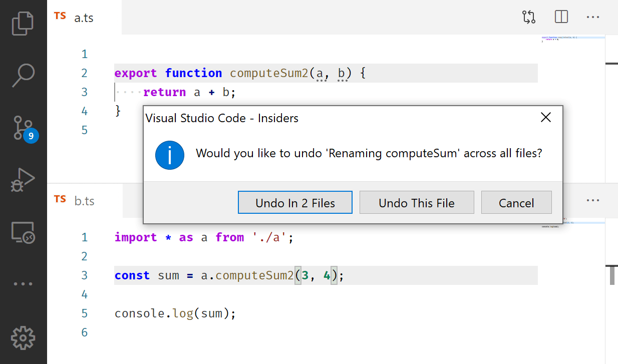The width and height of the screenshot is (618, 364).
Task: Click computeSum2 in the function declaration
Action: click(269, 73)
